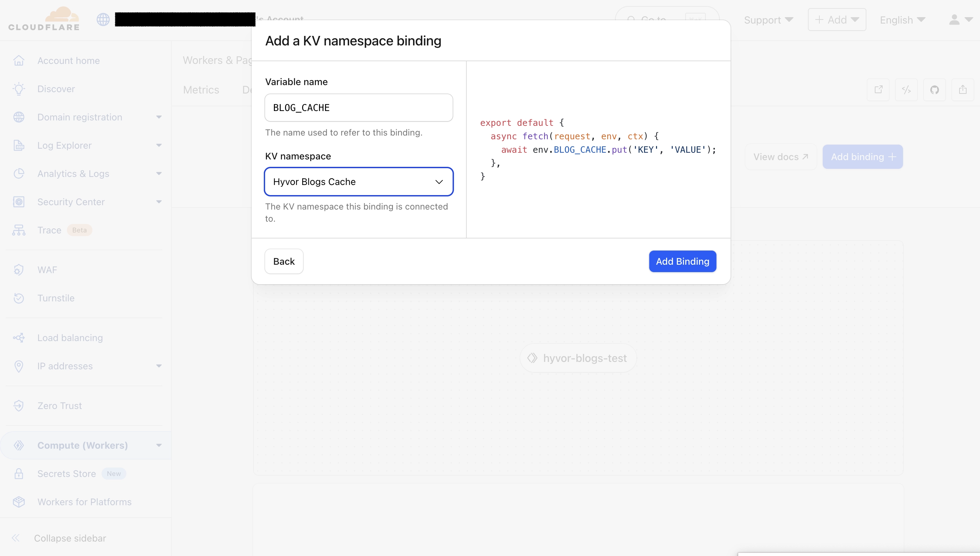980x556 pixels.
Task: Open the Zero Trust page
Action: click(x=59, y=406)
